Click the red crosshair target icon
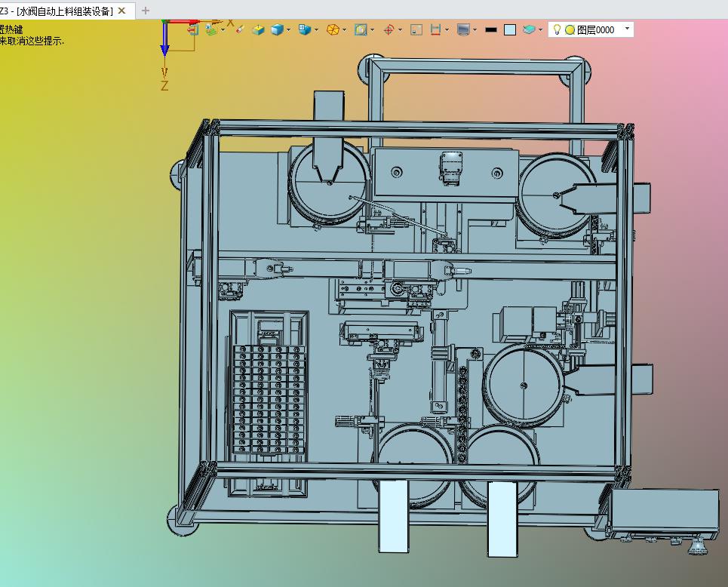 click(x=389, y=29)
